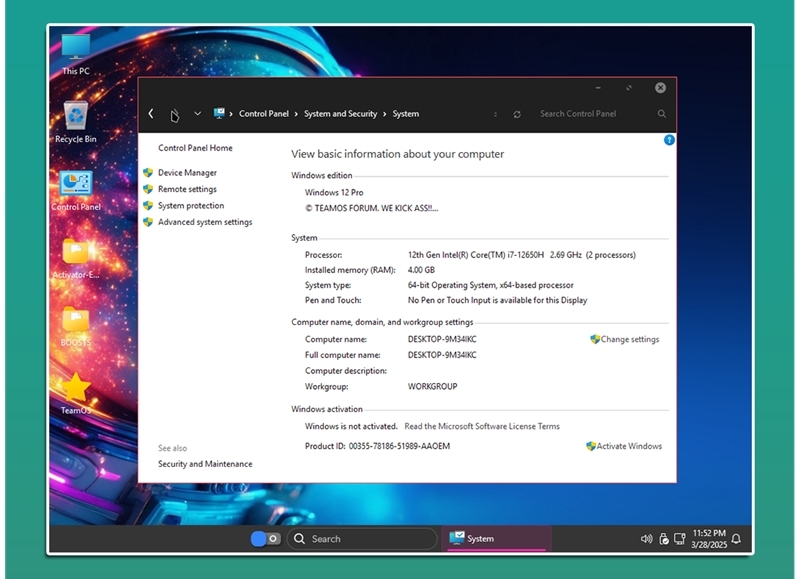Open This PC desktop icon

pos(76,55)
